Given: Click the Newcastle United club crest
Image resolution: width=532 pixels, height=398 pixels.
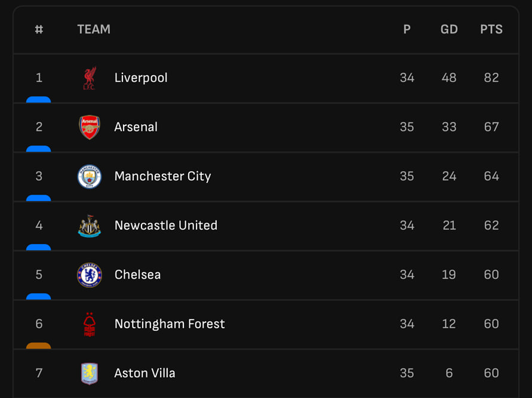Looking at the screenshot, I should (x=90, y=226).
